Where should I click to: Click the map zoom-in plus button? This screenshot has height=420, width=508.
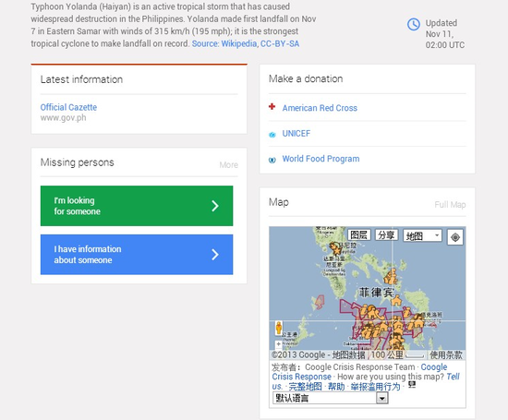tap(278, 344)
